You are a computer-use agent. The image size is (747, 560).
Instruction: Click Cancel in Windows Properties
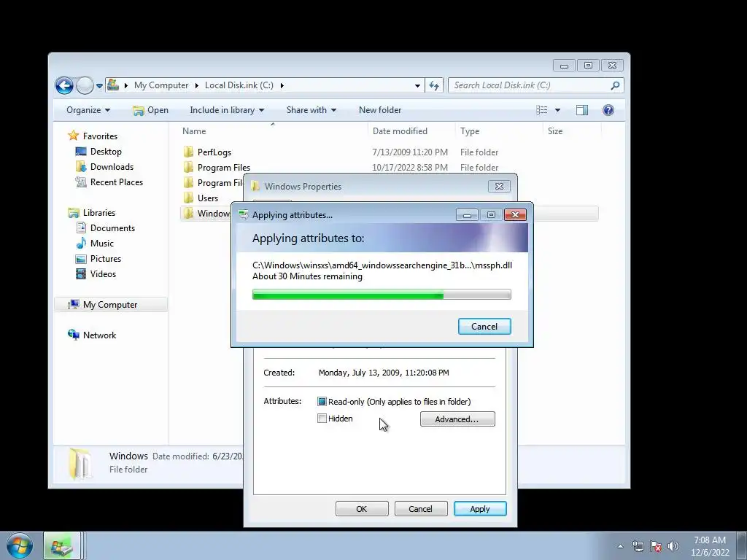(x=421, y=508)
